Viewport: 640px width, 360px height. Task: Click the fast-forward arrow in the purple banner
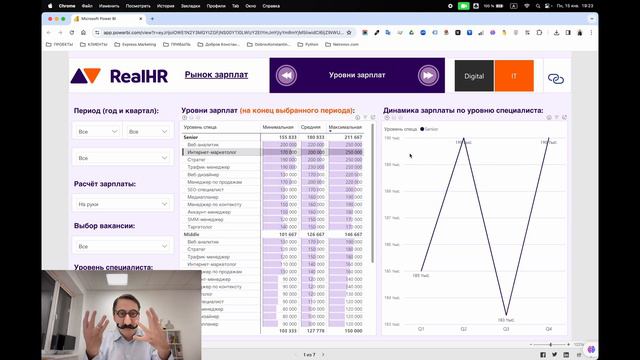[x=428, y=76]
